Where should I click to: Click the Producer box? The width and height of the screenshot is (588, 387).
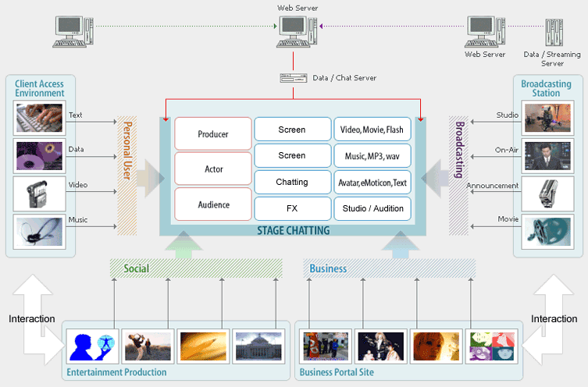pos(213,133)
